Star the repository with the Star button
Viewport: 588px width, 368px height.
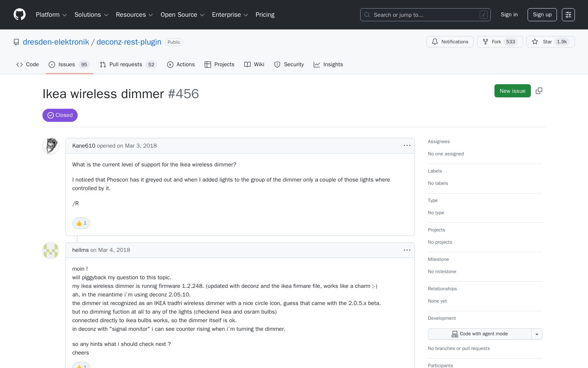(550, 42)
